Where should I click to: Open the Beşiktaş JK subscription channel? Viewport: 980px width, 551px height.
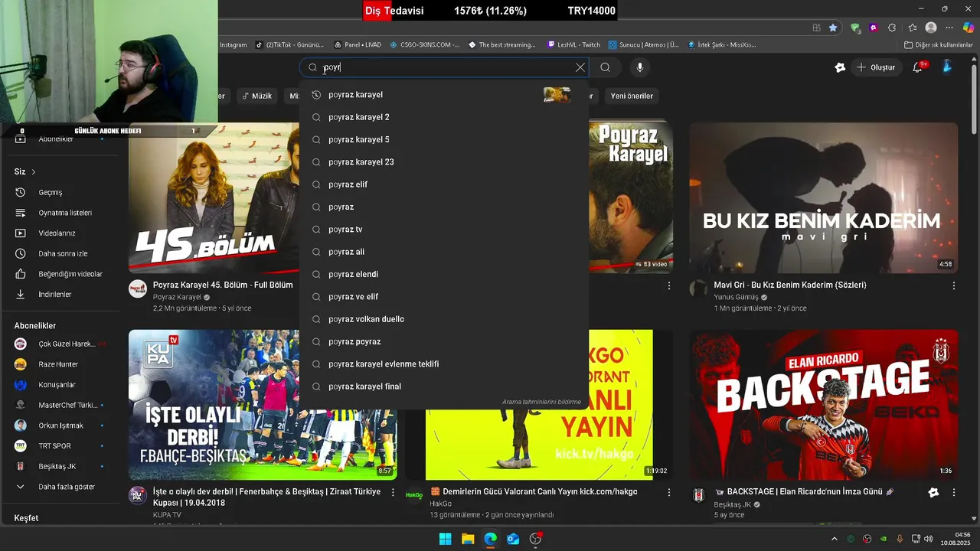(x=61, y=466)
